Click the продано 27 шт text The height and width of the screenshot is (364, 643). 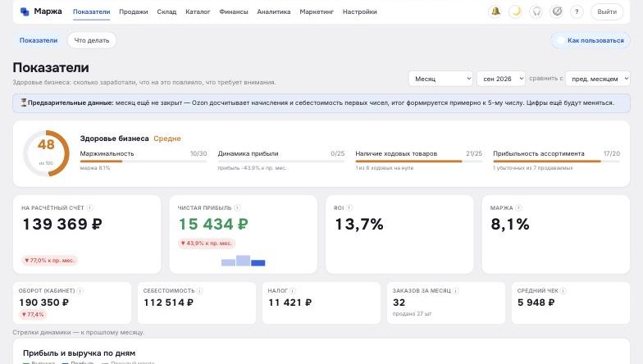click(x=412, y=313)
